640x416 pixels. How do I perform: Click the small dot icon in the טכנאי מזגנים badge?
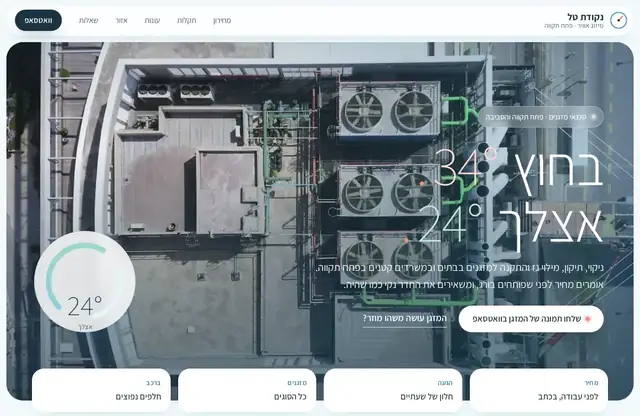[593, 117]
